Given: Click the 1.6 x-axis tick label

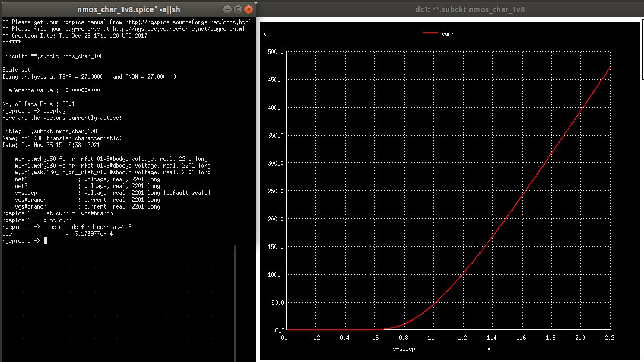Looking at the screenshot, I should [x=522, y=337].
